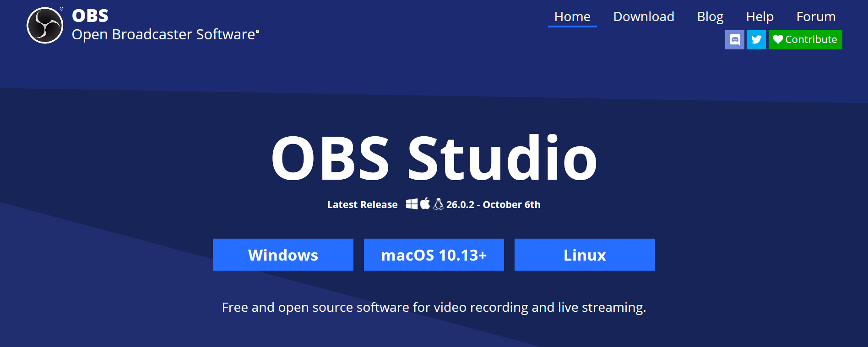Click the Latest Release label
The image size is (868, 347).
point(363,205)
